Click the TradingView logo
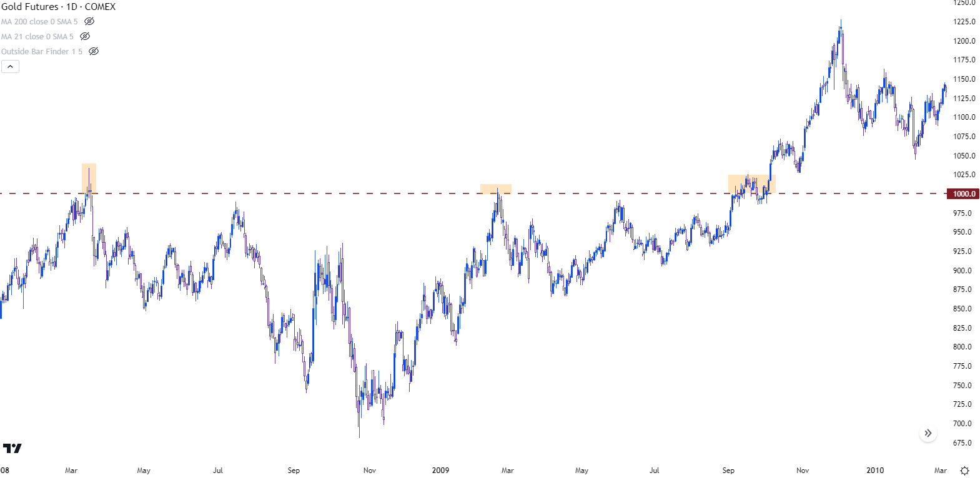 point(12,448)
